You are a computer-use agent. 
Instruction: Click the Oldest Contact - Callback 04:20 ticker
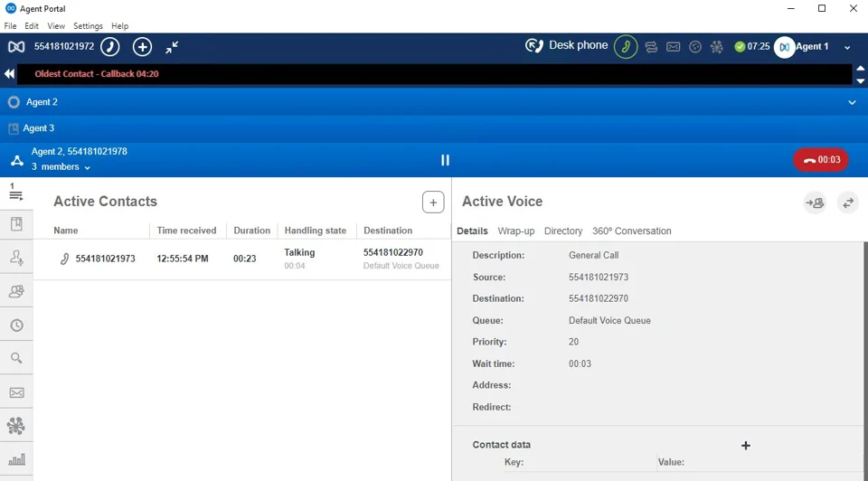(x=97, y=73)
